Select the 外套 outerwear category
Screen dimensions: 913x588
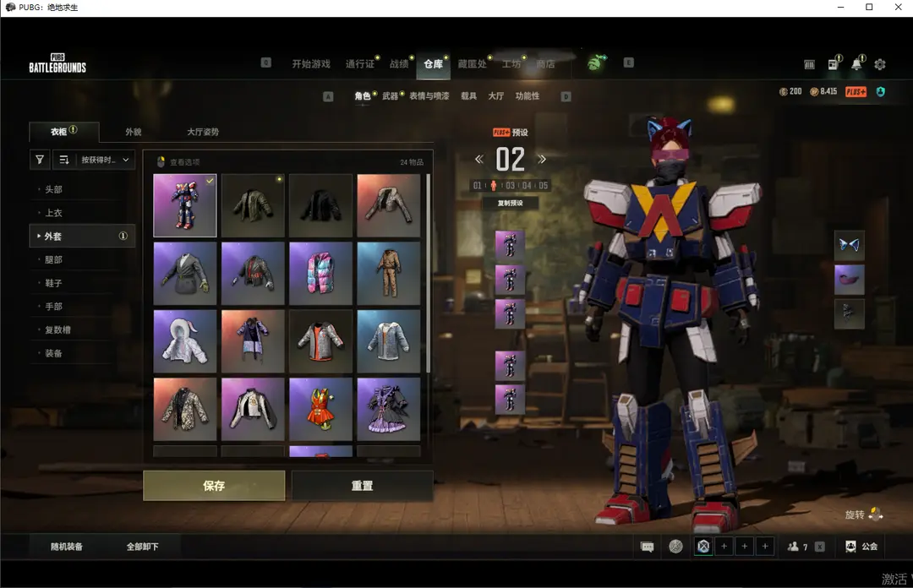coord(82,236)
